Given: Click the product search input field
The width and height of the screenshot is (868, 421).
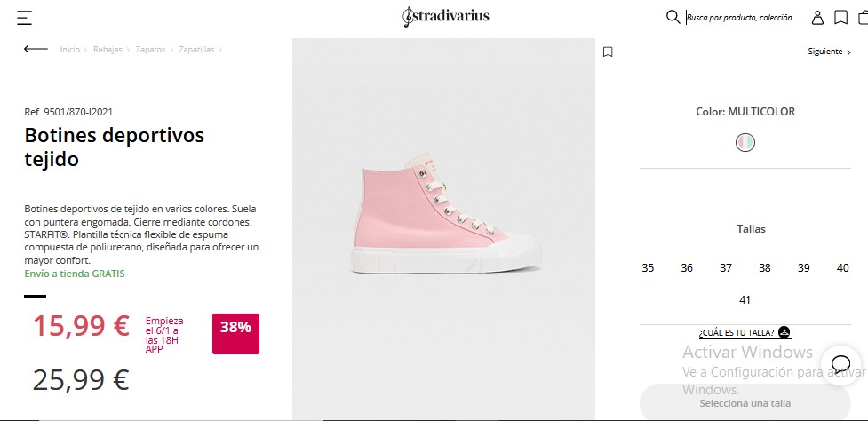Looking at the screenshot, I should point(743,18).
